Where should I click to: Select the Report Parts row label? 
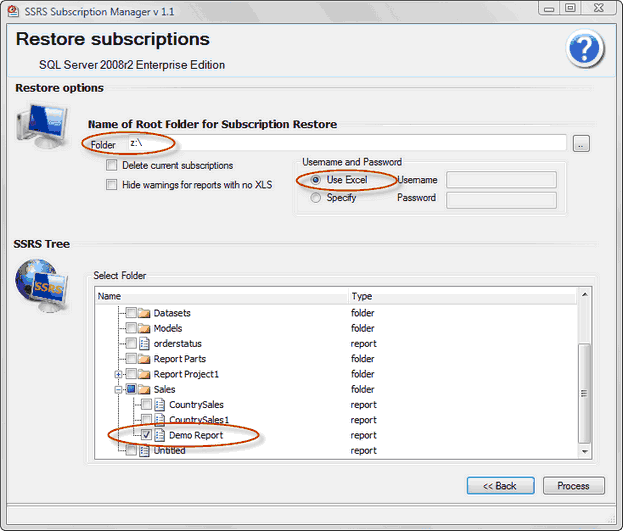pos(180,359)
